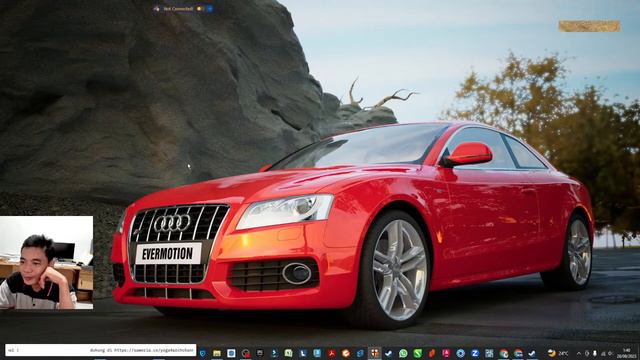
Task: Open WhatsApp from the taskbar
Action: point(403,353)
